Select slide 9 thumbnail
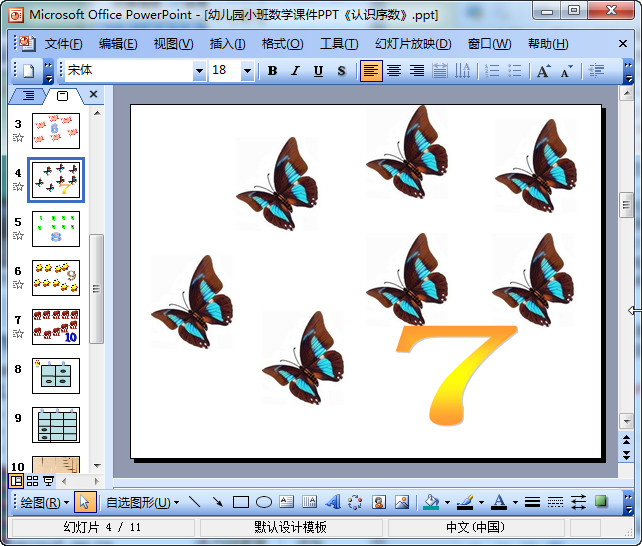Viewport: 642px width, 546px height. click(56, 425)
